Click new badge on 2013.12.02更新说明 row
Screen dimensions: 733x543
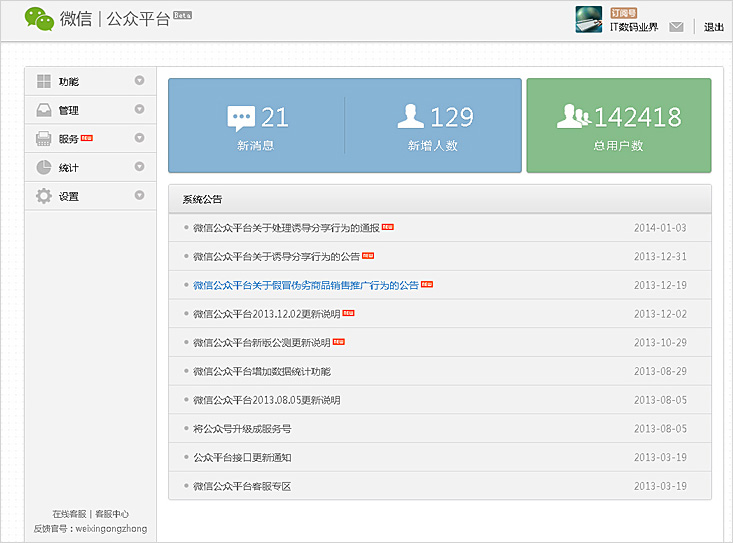pos(348,313)
